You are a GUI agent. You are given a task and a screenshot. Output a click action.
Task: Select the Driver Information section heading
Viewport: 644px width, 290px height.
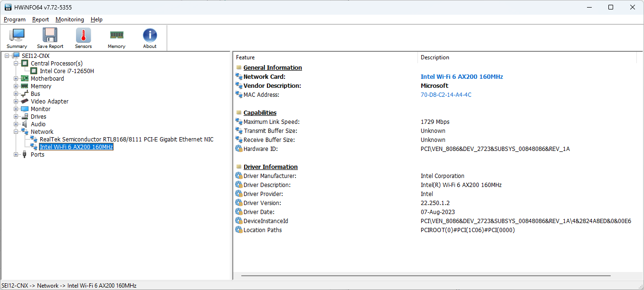click(x=271, y=167)
